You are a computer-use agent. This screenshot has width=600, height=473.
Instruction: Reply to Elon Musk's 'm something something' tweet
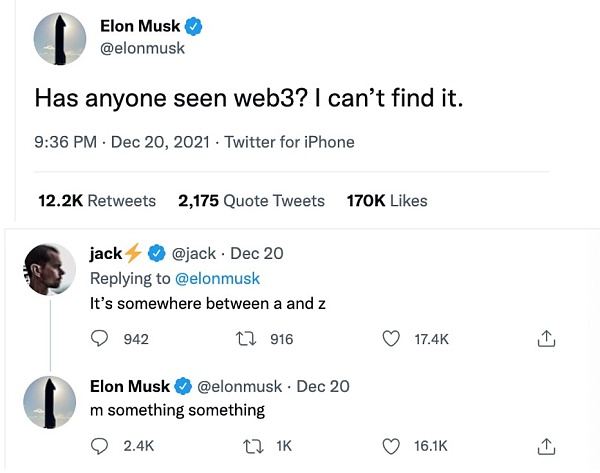coord(99,445)
